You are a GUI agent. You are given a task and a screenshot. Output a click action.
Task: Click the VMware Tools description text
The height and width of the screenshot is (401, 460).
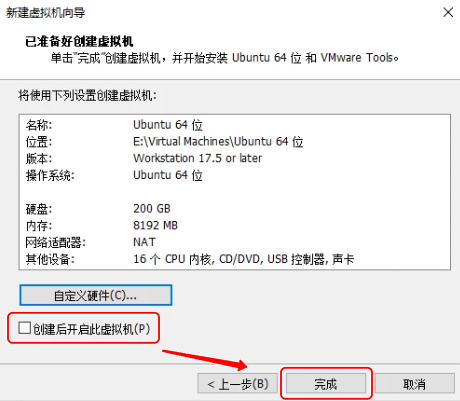359,58
